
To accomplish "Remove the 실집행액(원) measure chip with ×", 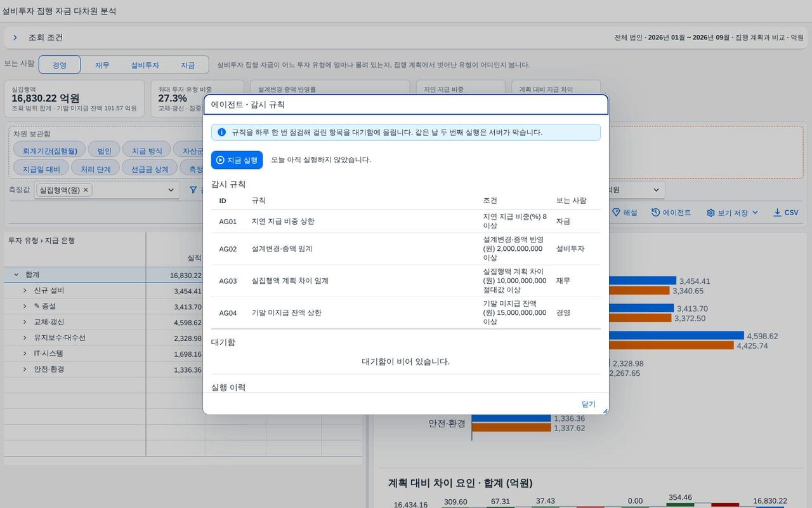I will (x=86, y=190).
